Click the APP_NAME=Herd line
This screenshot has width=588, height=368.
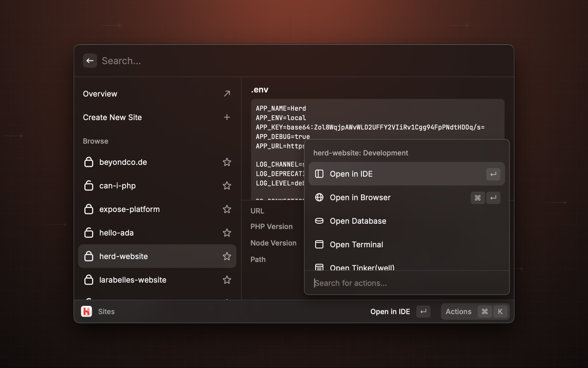coord(281,108)
